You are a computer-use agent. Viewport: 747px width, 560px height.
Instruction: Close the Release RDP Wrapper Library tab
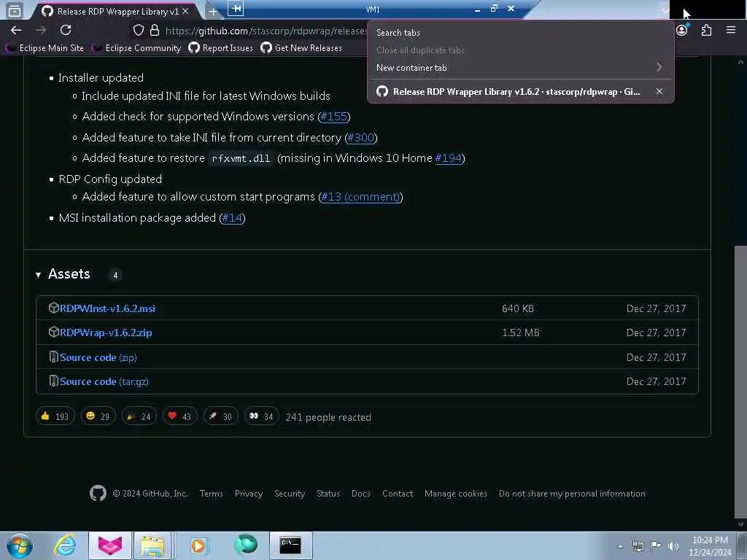coord(185,11)
